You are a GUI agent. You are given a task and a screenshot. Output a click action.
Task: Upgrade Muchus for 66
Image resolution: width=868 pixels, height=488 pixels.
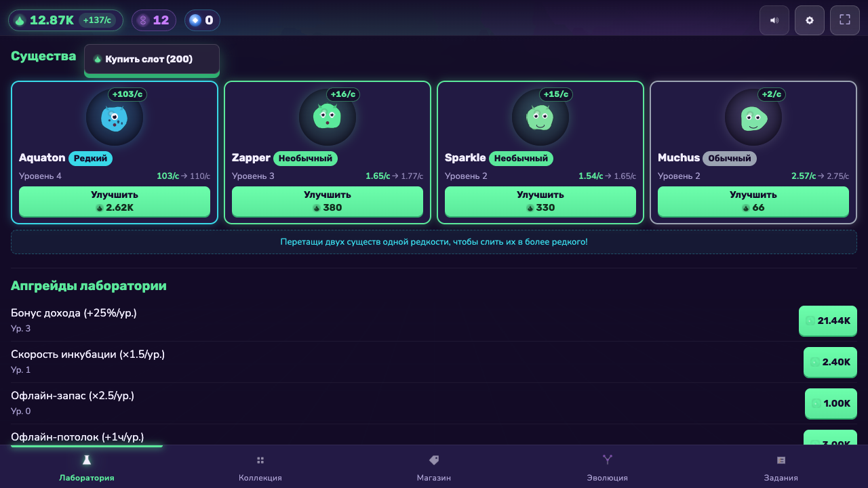tap(753, 201)
